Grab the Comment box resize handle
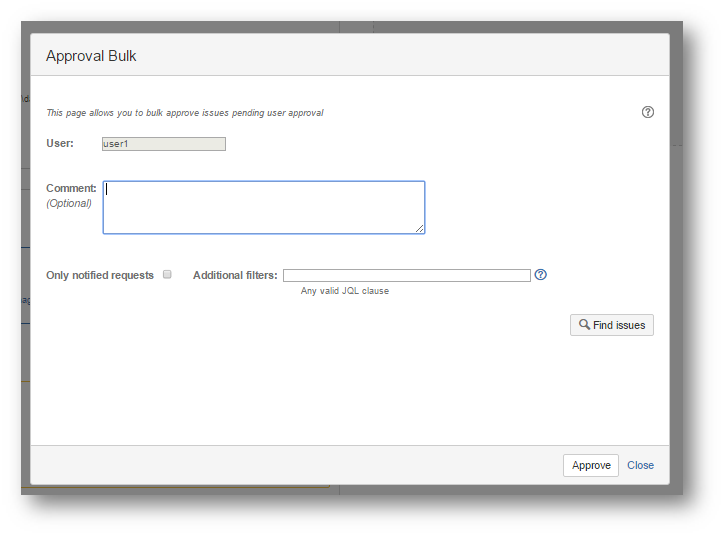The image size is (725, 537). 419,228
